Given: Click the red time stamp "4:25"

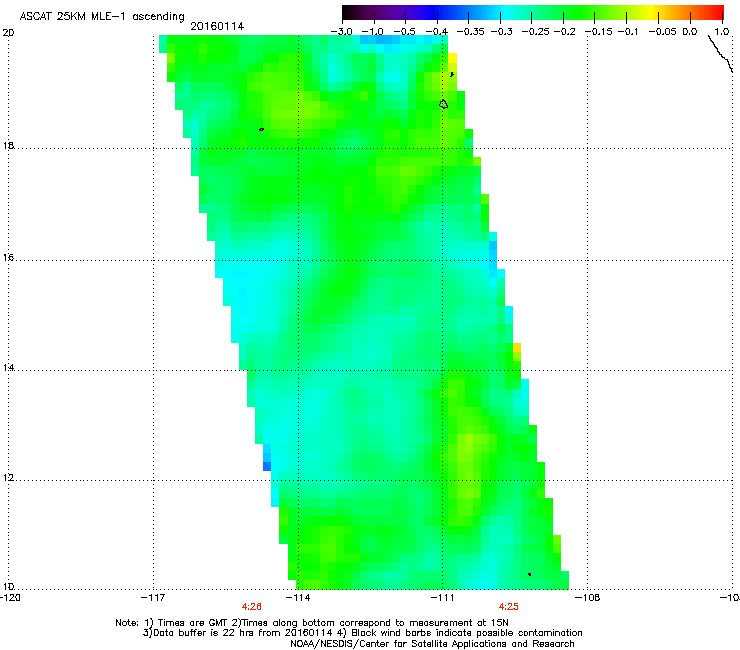Looking at the screenshot, I should click(508, 607).
